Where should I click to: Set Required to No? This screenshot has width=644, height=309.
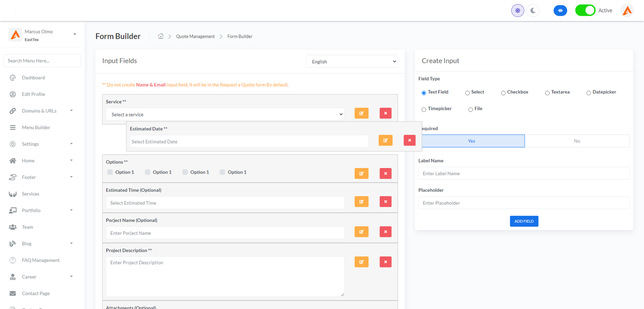coord(577,141)
